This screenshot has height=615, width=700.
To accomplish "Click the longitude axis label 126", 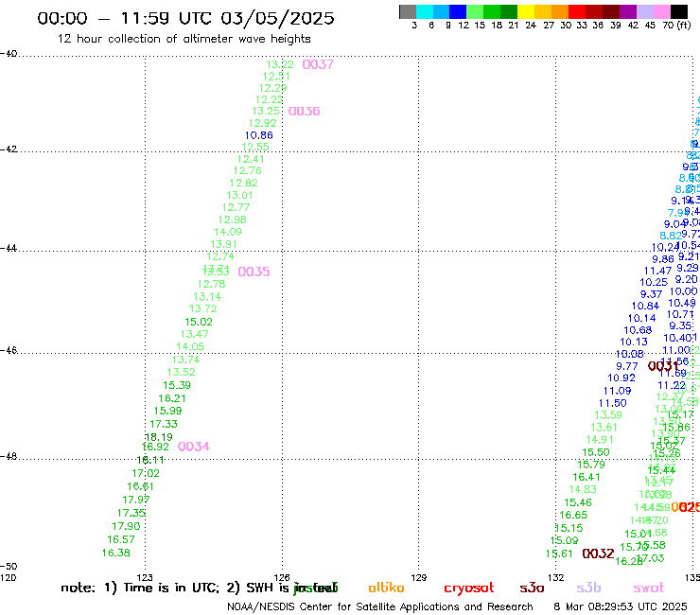I will pos(282,577).
